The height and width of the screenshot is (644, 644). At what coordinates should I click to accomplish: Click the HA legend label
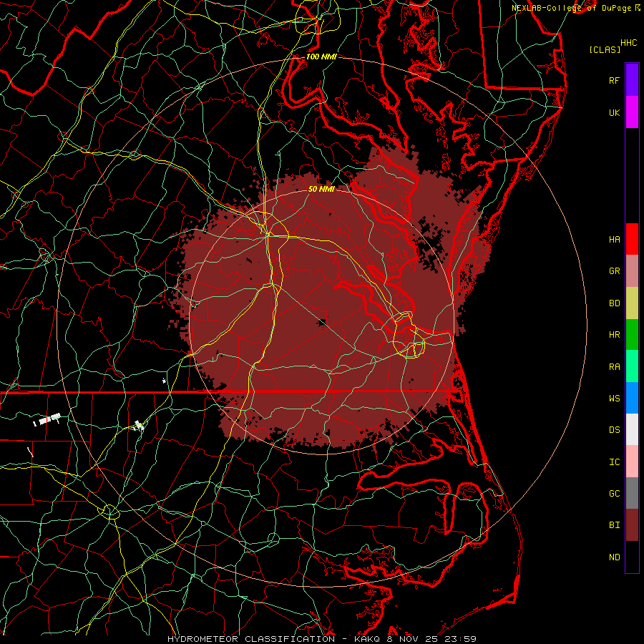pos(614,239)
